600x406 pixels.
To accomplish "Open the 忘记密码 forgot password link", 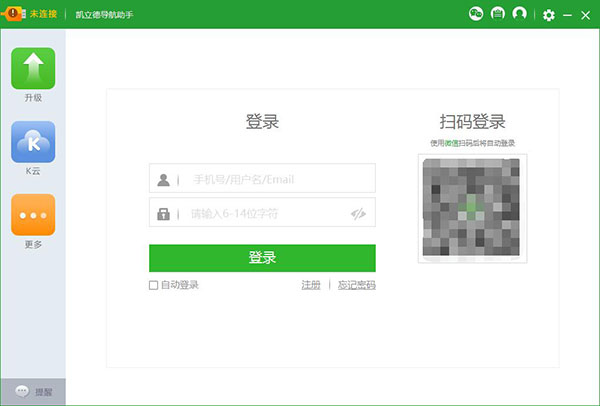I will tap(357, 285).
